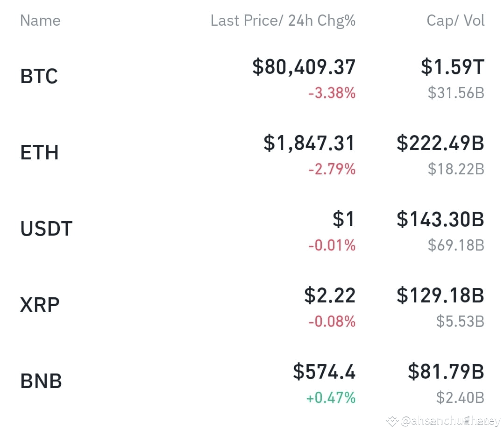
Task: Select BTC price $80,409.37
Action: (x=304, y=67)
